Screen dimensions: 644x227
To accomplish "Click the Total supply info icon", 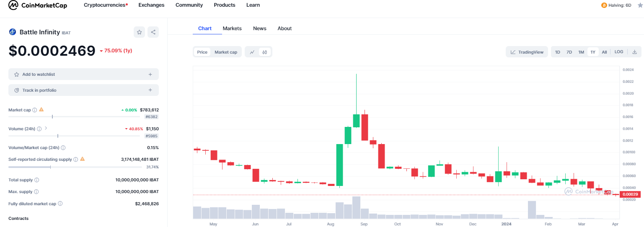I will pyautogui.click(x=37, y=180).
